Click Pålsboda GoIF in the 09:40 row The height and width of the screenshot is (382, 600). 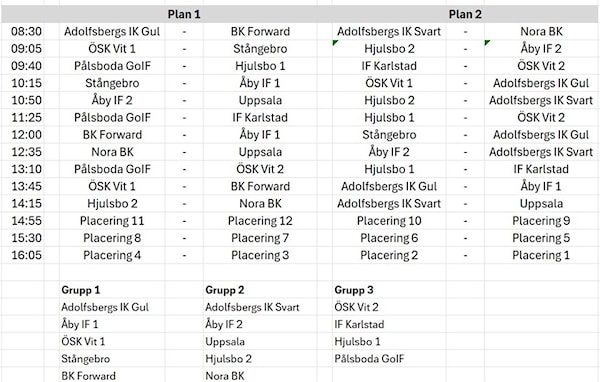point(112,66)
